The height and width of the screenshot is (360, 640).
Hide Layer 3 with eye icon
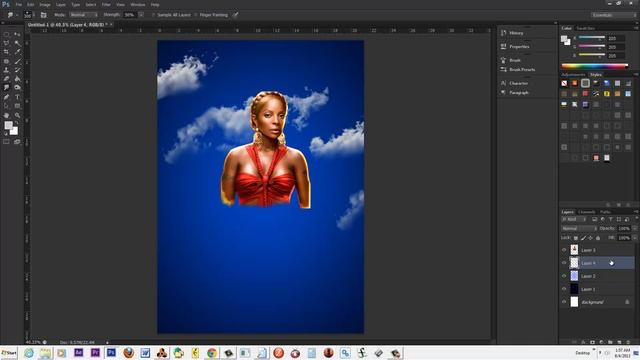(x=564, y=250)
